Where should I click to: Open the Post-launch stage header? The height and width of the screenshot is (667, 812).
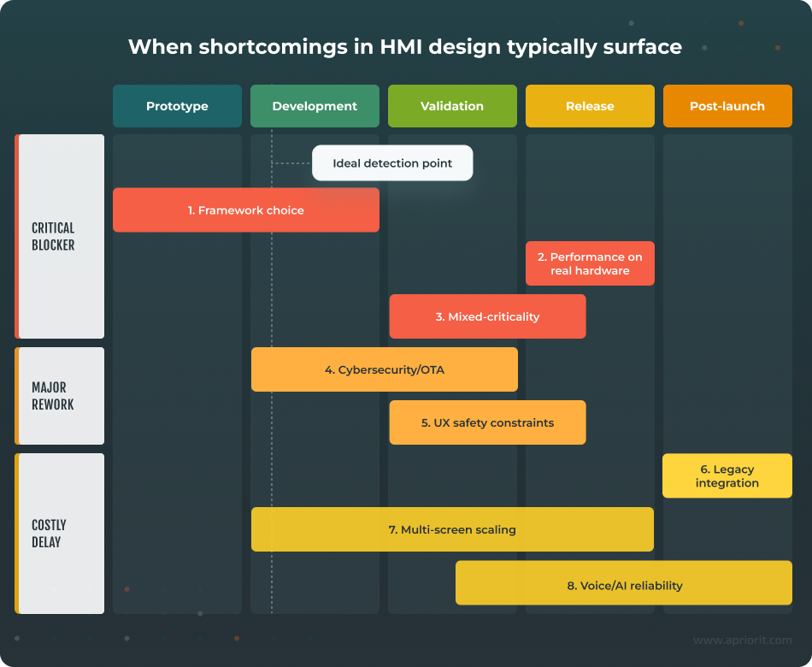(x=727, y=106)
